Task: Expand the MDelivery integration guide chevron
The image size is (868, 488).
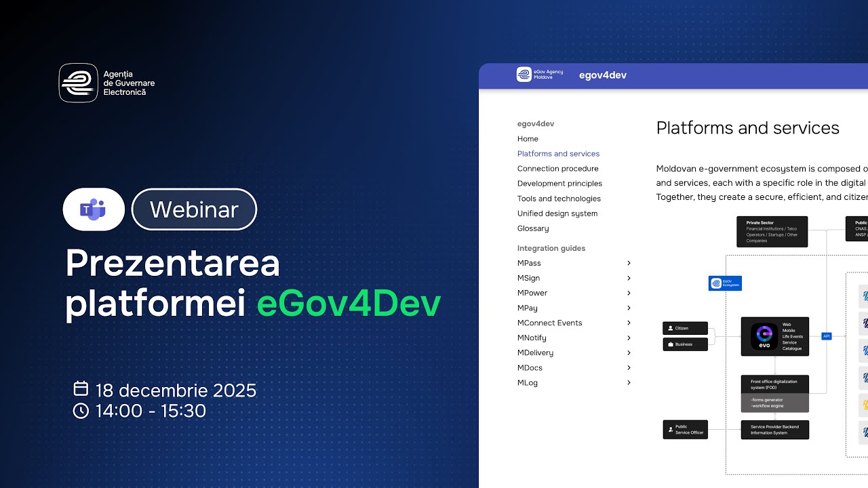Action: pyautogui.click(x=629, y=352)
